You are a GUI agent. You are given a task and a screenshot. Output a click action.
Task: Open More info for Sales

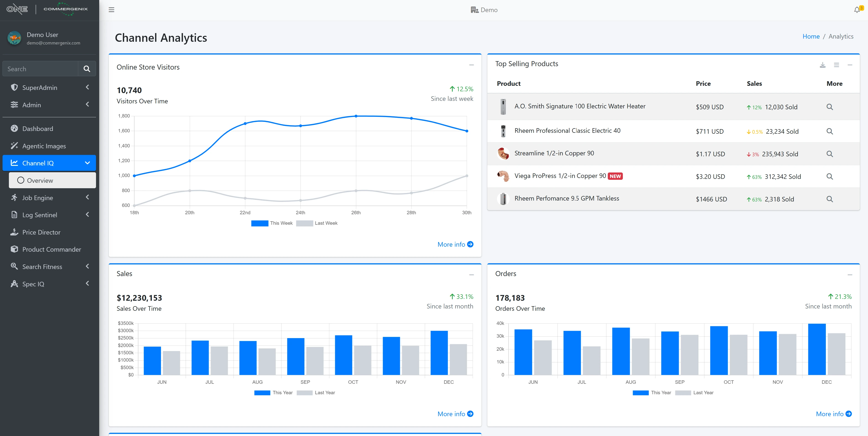(x=455, y=414)
